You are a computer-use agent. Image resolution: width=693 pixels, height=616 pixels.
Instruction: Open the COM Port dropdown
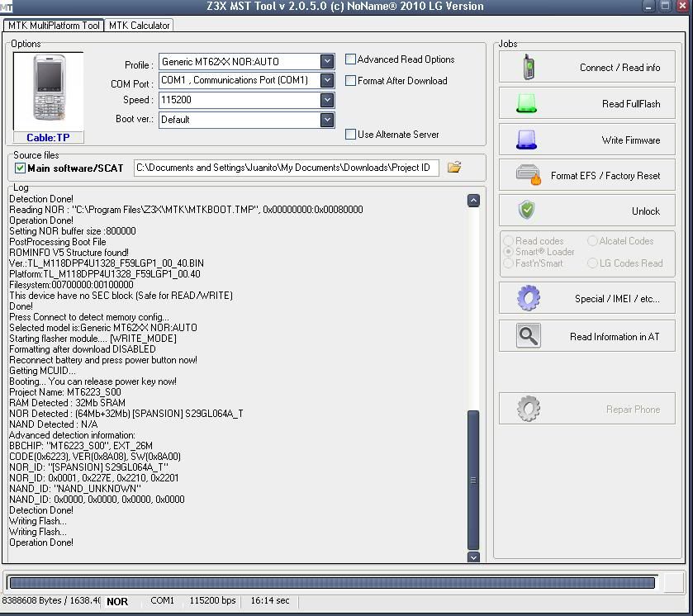(327, 81)
